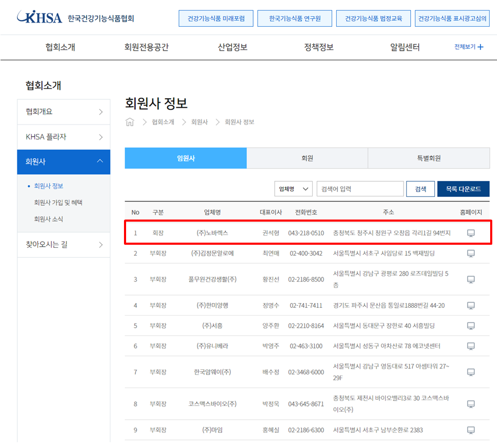
Task: Open homepage icon for 한국암웨이(주)
Action: pos(471,372)
